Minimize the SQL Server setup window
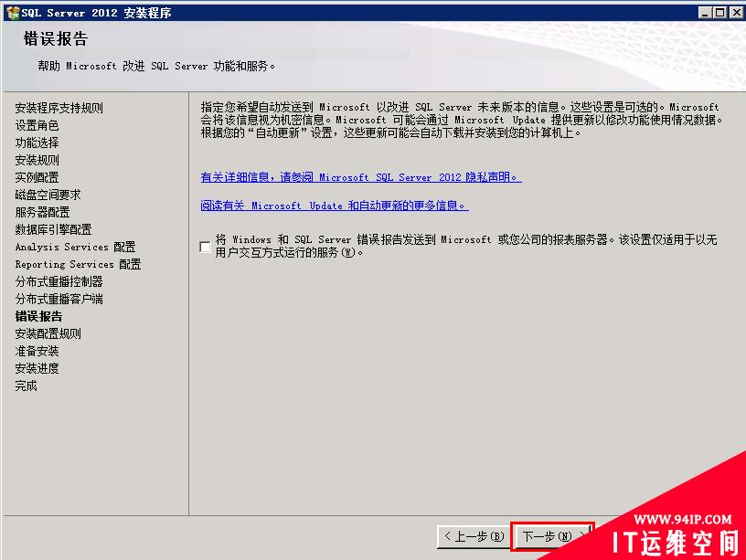Image resolution: width=746 pixels, height=560 pixels. [x=705, y=13]
